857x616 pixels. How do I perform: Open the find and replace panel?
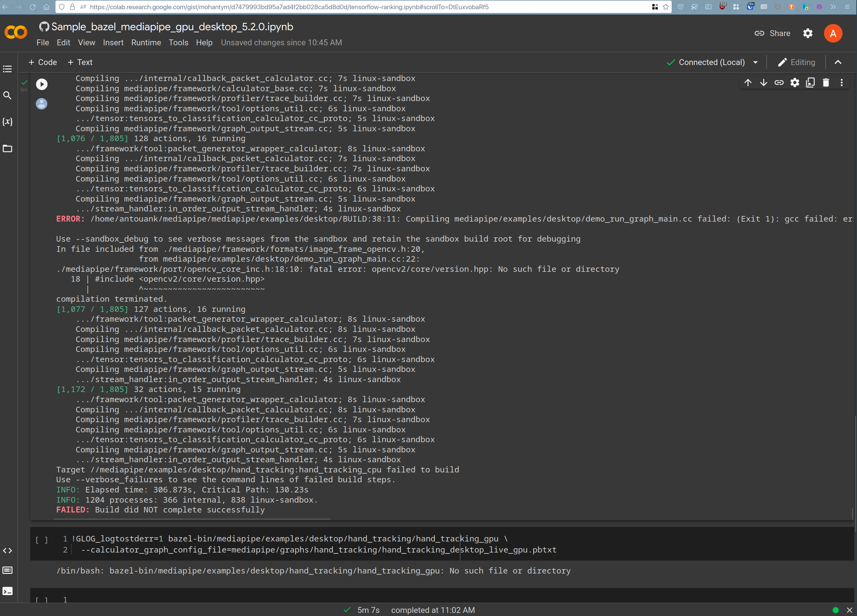[x=7, y=96]
